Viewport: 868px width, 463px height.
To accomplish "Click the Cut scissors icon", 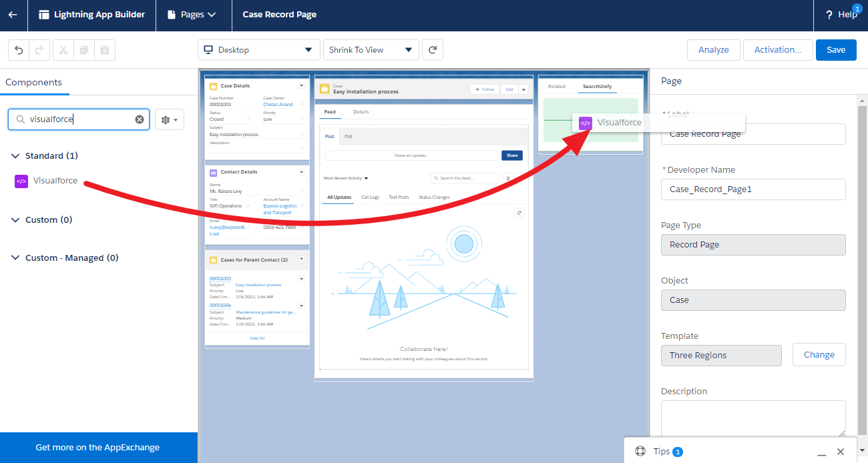I will (x=63, y=50).
